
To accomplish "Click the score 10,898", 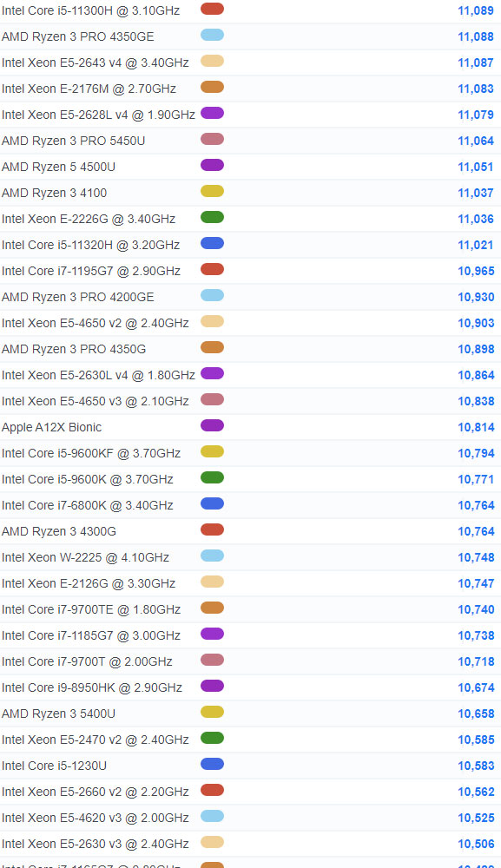I will point(476,349).
